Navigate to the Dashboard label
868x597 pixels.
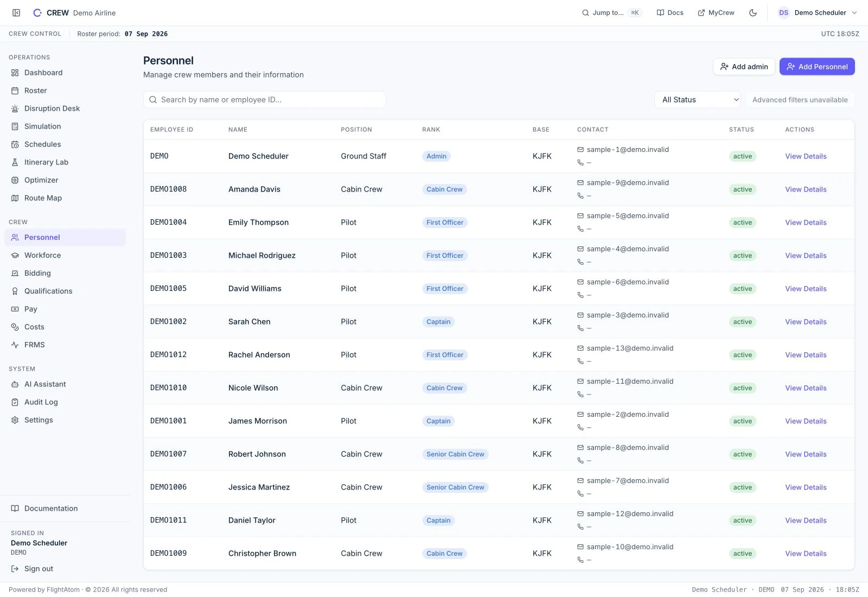click(x=43, y=73)
